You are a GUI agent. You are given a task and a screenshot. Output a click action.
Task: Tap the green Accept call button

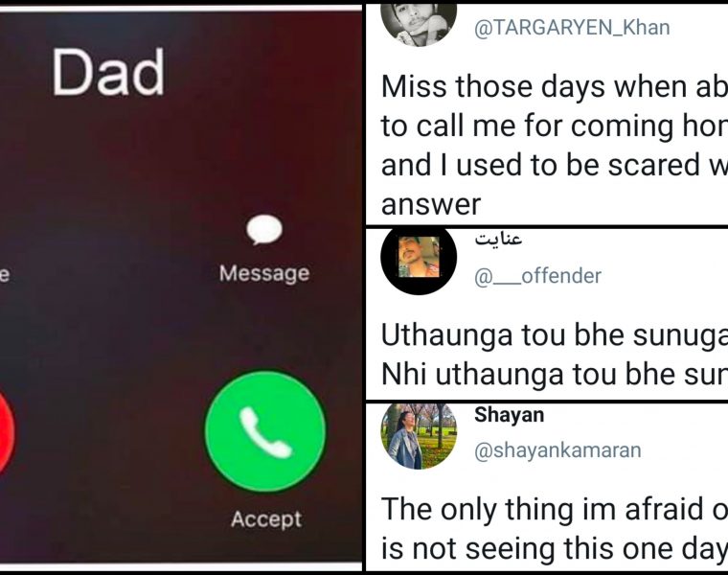(265, 431)
